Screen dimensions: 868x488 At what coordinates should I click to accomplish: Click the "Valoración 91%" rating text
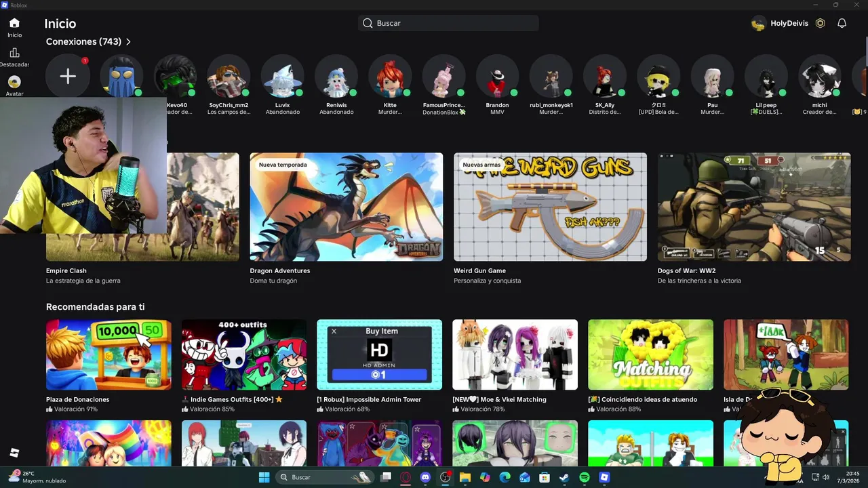click(x=76, y=409)
